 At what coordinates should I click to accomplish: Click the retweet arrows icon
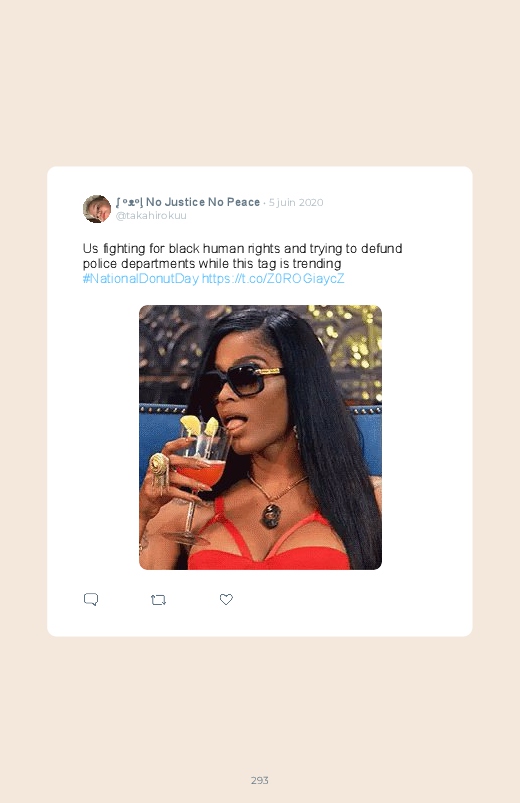pyautogui.click(x=158, y=600)
